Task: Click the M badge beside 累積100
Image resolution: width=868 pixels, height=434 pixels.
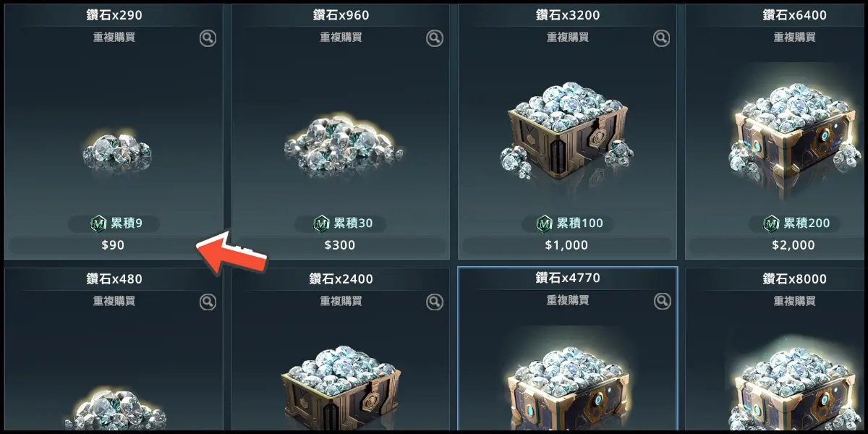Action: pyautogui.click(x=545, y=224)
